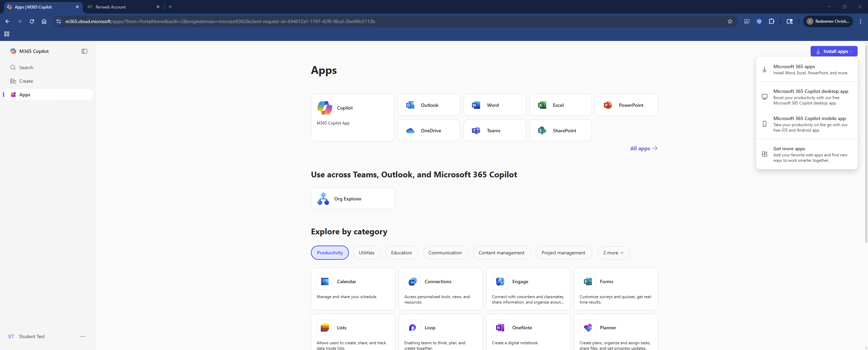Open the SharePoint app tile
Viewport: 868px width, 350px height.
(560, 131)
